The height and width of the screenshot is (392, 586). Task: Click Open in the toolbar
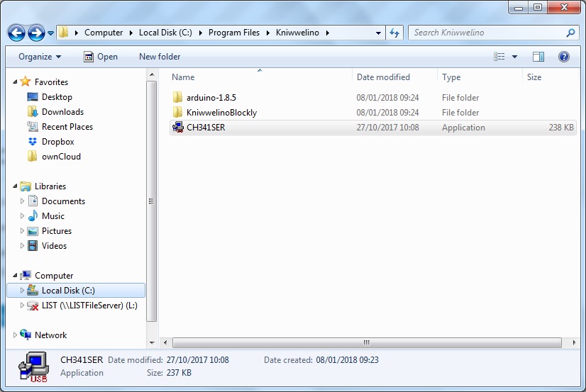tap(101, 57)
